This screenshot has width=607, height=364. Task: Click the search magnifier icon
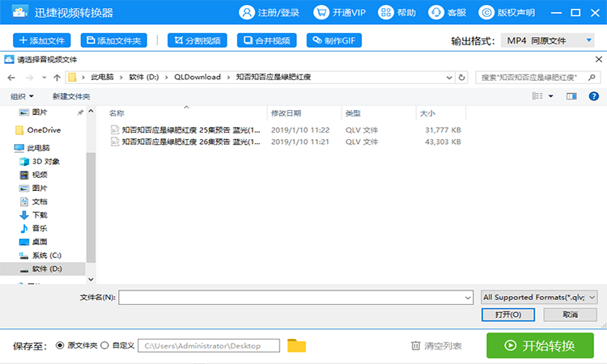click(592, 78)
